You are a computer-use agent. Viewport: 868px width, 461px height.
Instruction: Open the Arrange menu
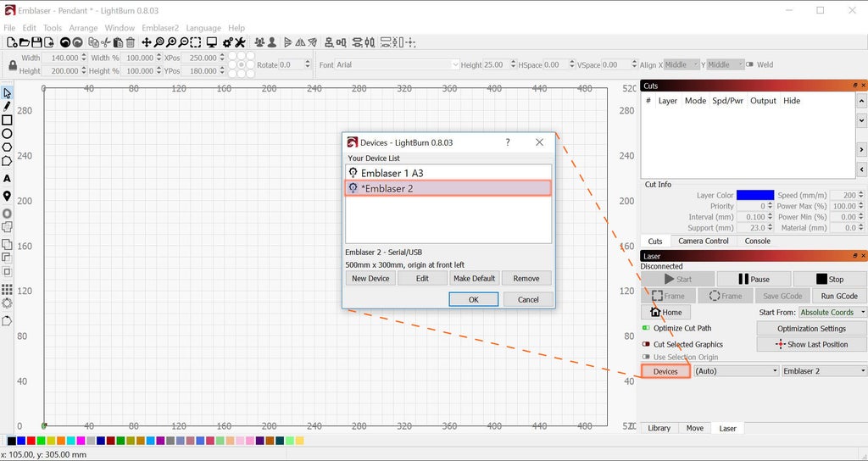pos(83,28)
